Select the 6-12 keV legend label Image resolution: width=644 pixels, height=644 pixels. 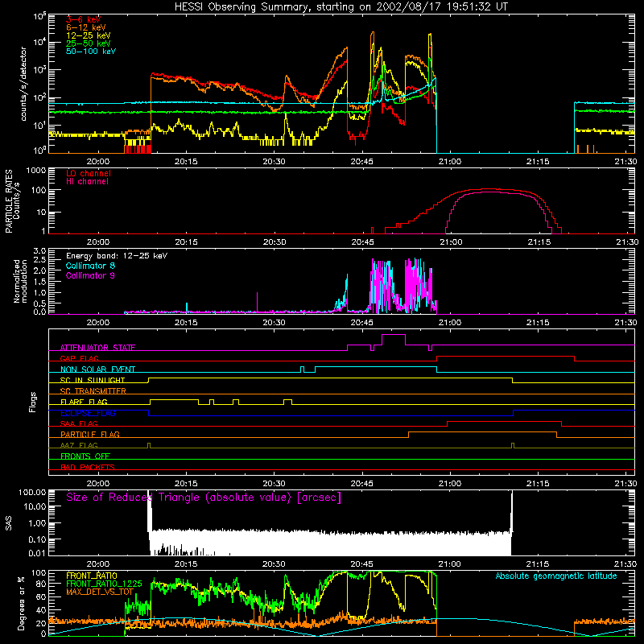[x=85, y=27]
